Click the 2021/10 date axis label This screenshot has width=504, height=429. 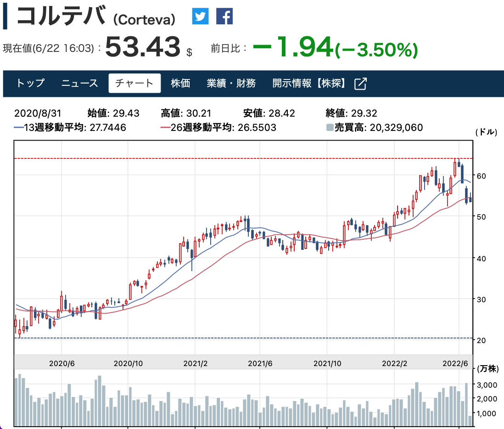(327, 363)
